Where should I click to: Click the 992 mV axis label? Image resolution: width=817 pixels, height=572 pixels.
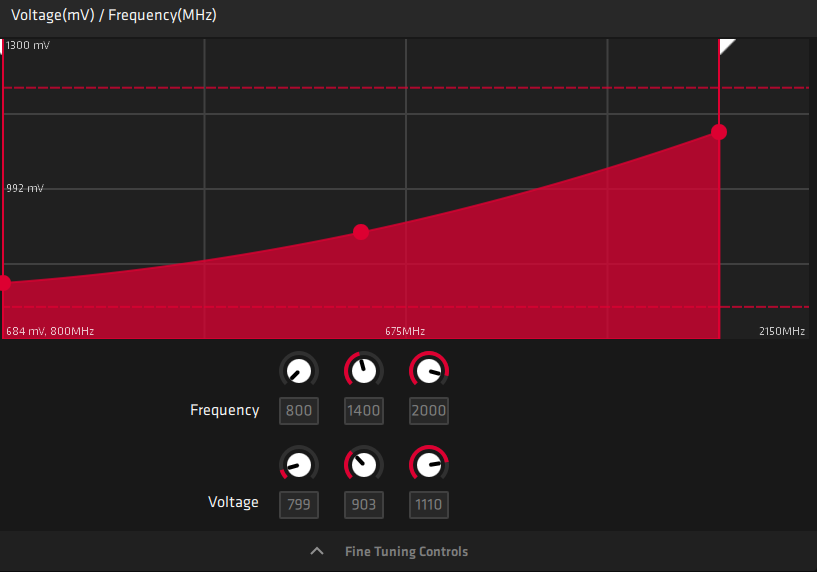click(25, 188)
